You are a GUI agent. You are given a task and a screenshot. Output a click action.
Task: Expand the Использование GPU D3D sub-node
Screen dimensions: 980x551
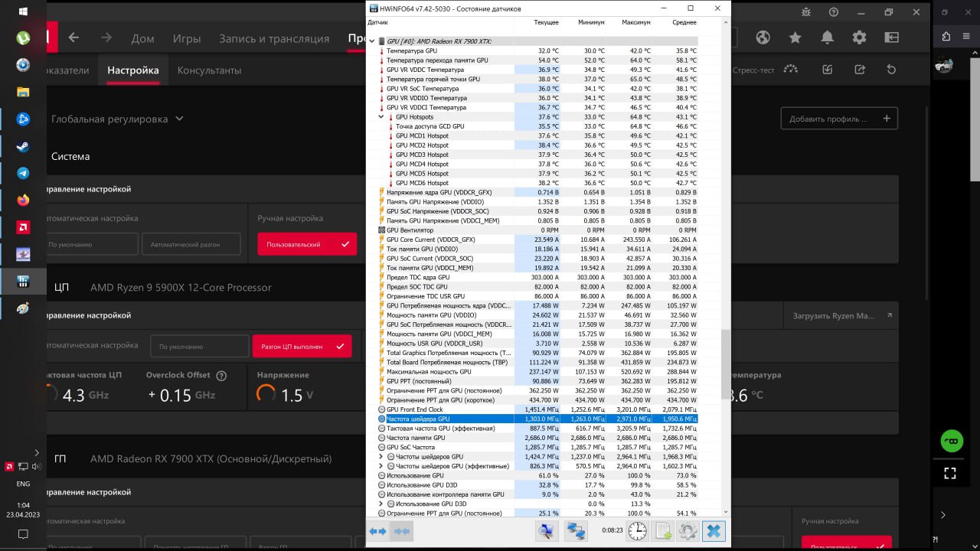pos(381,504)
